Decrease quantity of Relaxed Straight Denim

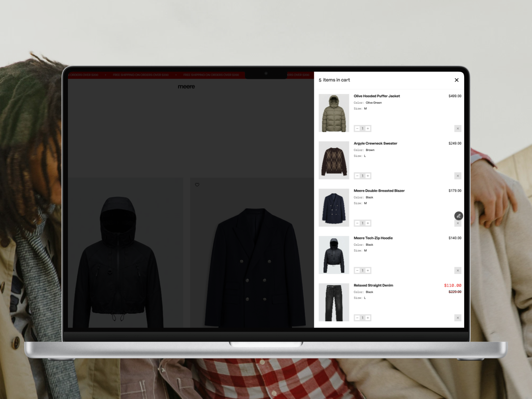coord(357,318)
